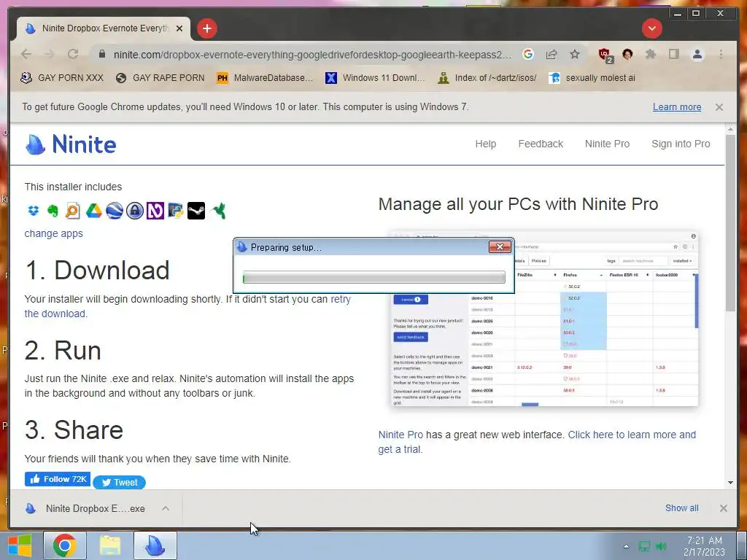747x560 pixels.
Task: Open Chrome's three-dot menu
Action: coord(721,54)
